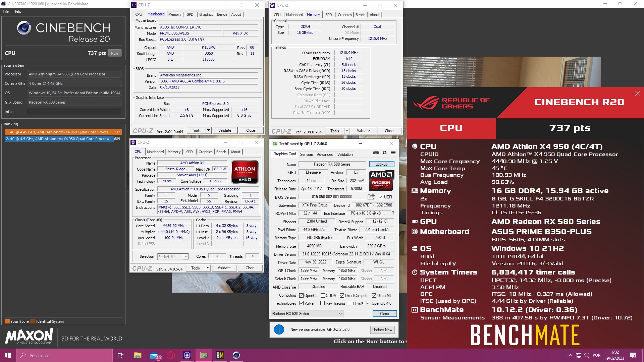This screenshot has height=362, width=644.
Task: Open the Cinebench File menu
Action: pos(6,11)
